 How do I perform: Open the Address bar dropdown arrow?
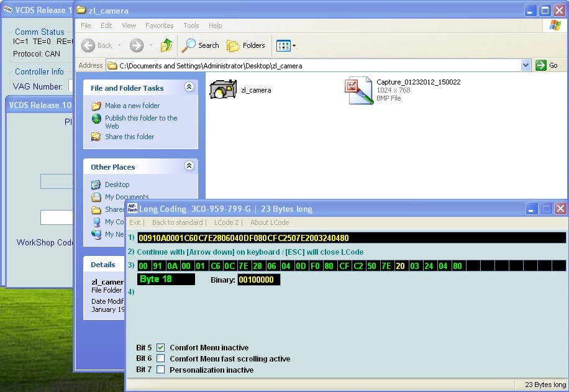click(526, 65)
